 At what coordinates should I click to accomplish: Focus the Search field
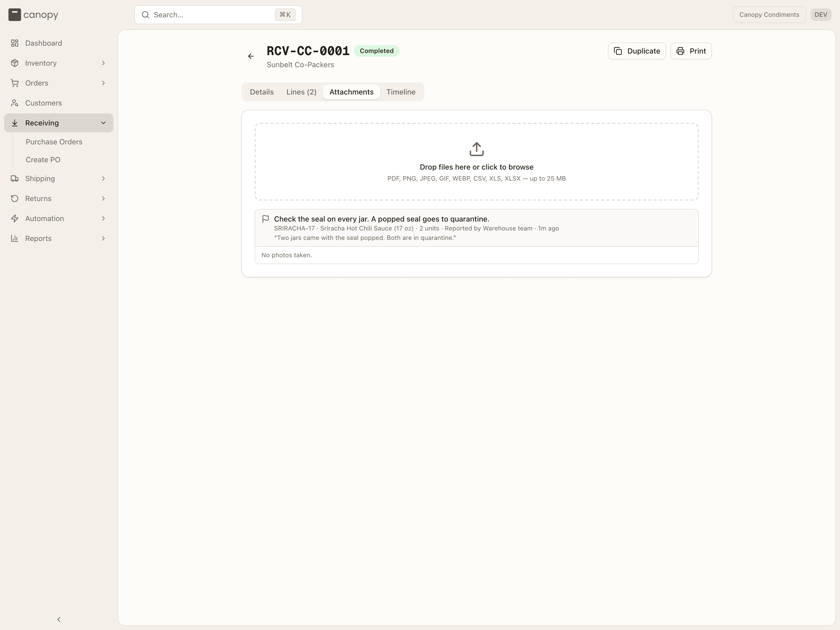pos(218,15)
